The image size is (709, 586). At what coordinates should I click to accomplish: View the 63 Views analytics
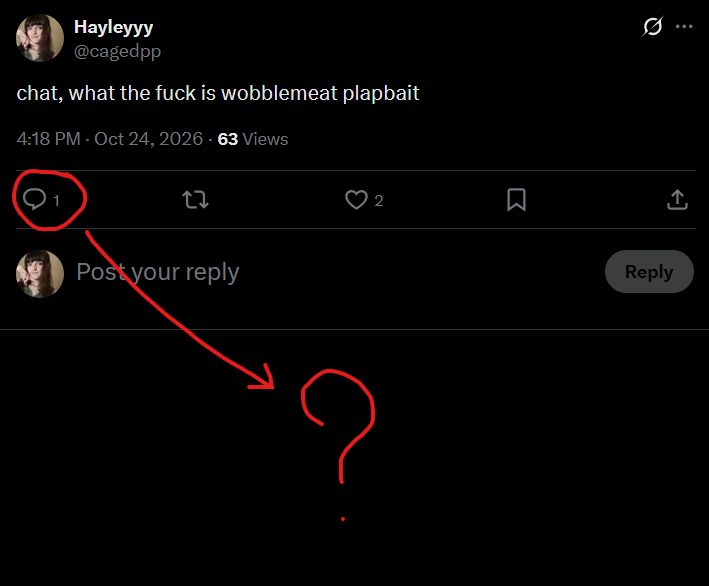pyautogui.click(x=253, y=139)
